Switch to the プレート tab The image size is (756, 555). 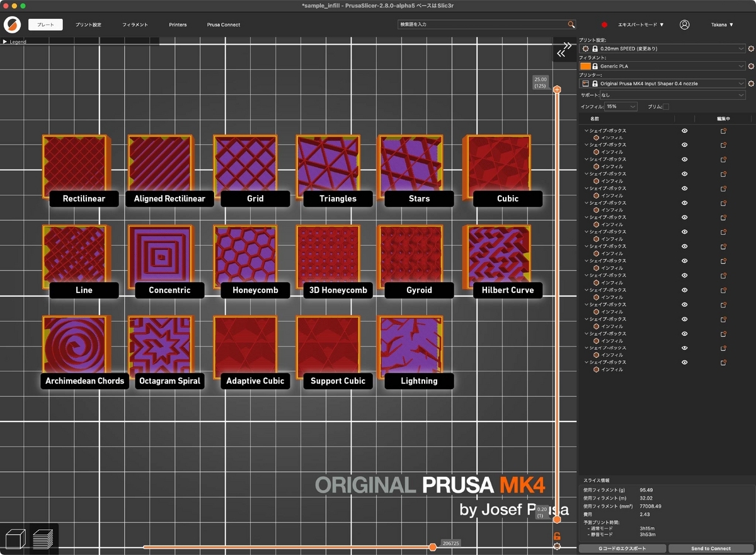(x=45, y=25)
